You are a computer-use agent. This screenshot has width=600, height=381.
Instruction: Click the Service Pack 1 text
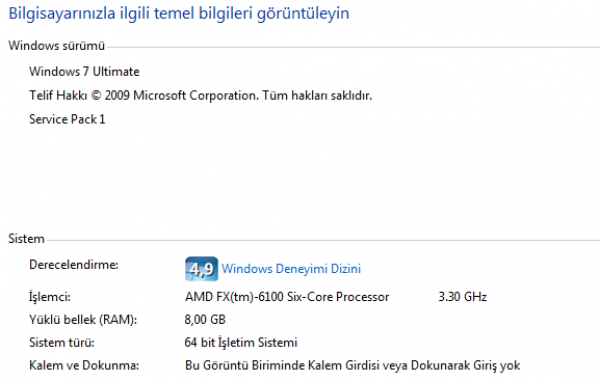tap(67, 119)
